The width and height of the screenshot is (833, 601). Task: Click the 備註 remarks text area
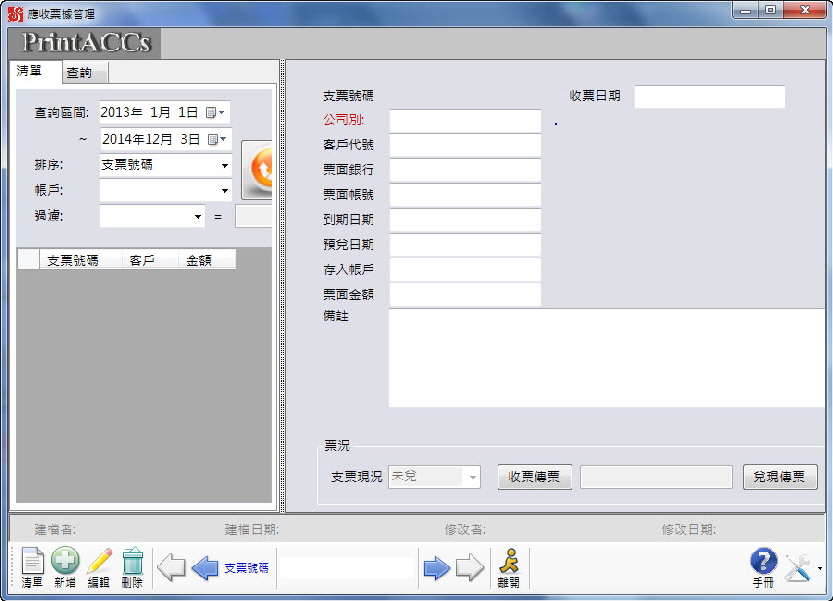(606, 358)
